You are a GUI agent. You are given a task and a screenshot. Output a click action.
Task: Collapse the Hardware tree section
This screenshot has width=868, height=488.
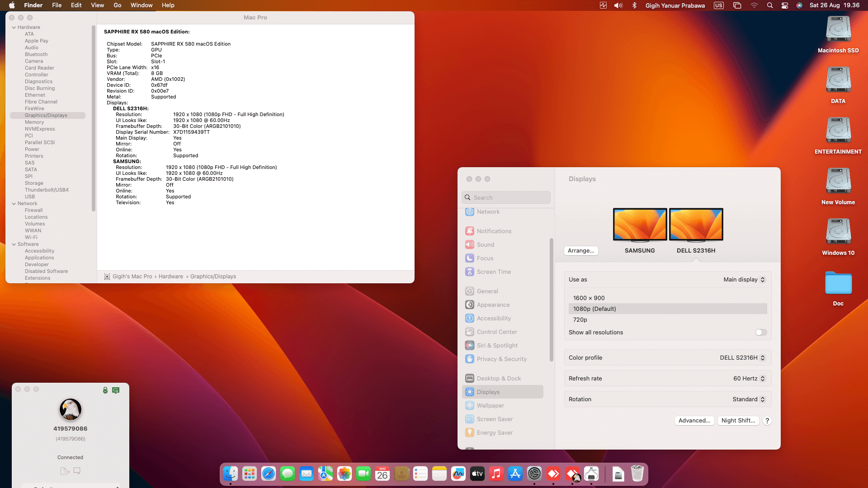14,27
